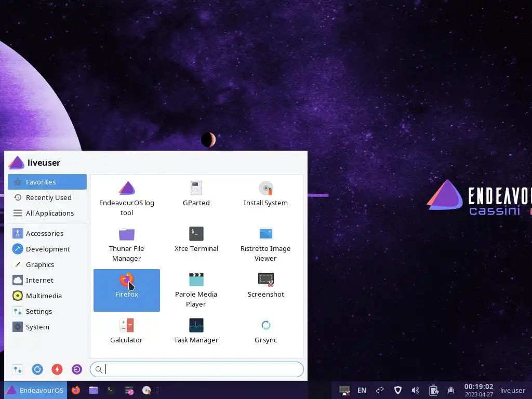Open Firefox from the panel launcher

click(x=76, y=390)
